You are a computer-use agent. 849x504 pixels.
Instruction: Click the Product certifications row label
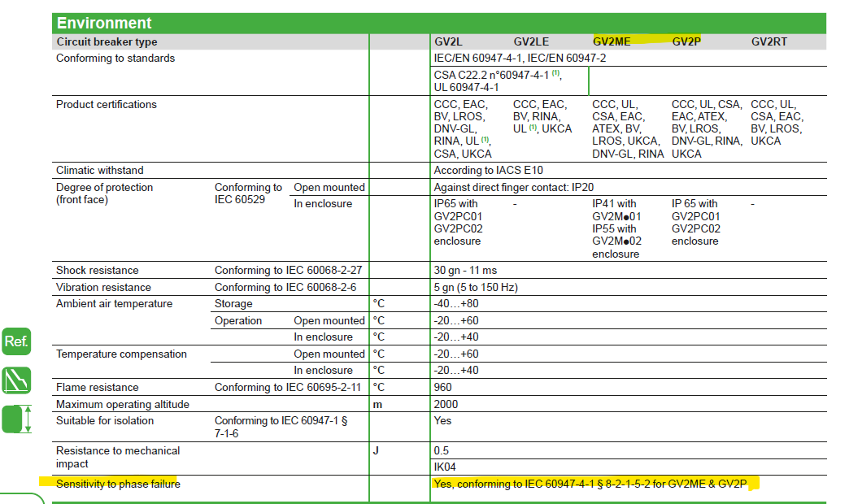(106, 105)
